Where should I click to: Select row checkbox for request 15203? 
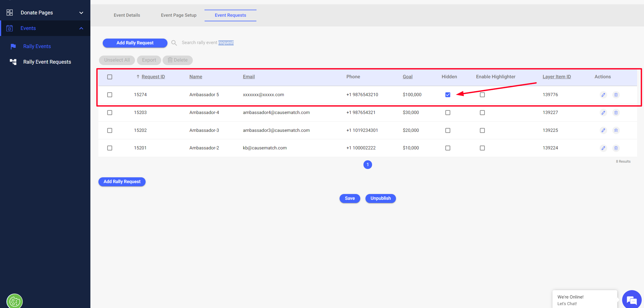(110, 113)
